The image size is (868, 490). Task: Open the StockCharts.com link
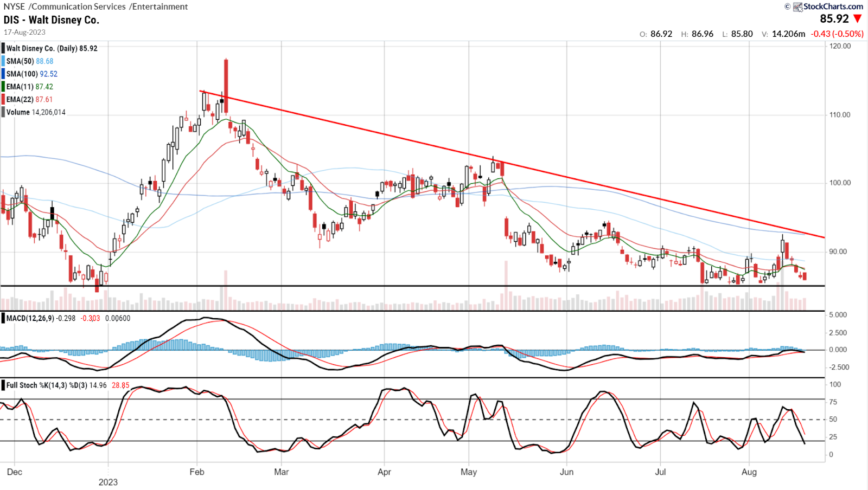(x=833, y=7)
